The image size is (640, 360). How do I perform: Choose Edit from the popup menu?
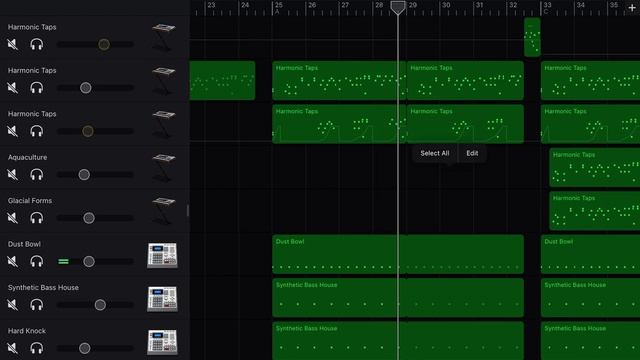click(472, 153)
